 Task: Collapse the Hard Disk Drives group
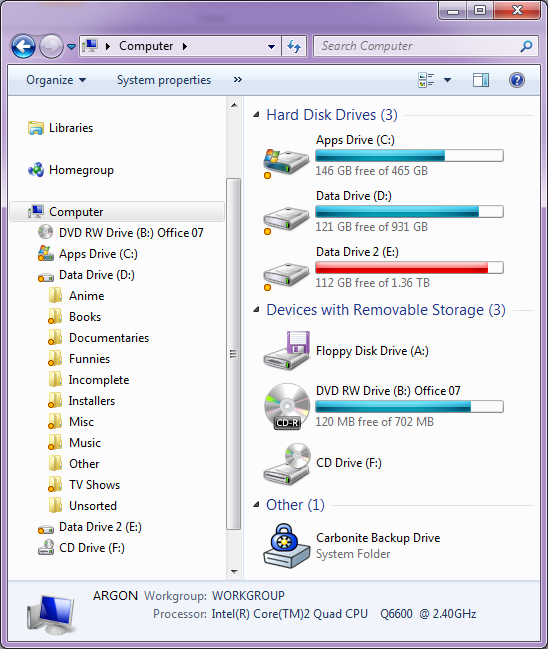click(257, 114)
